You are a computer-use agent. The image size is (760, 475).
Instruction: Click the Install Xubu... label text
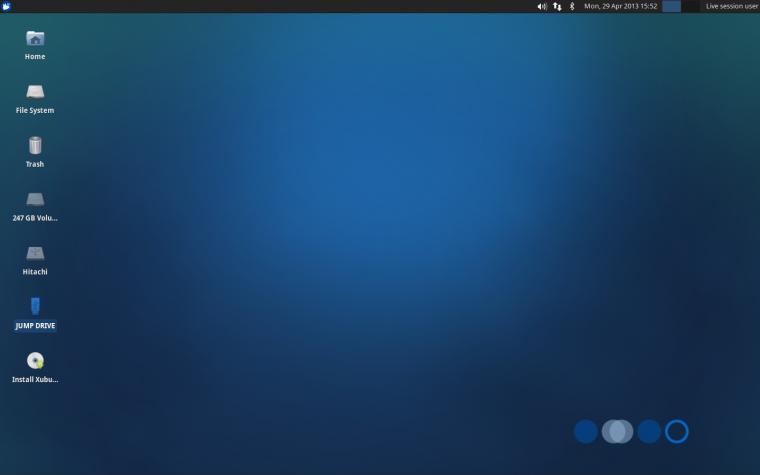point(35,380)
